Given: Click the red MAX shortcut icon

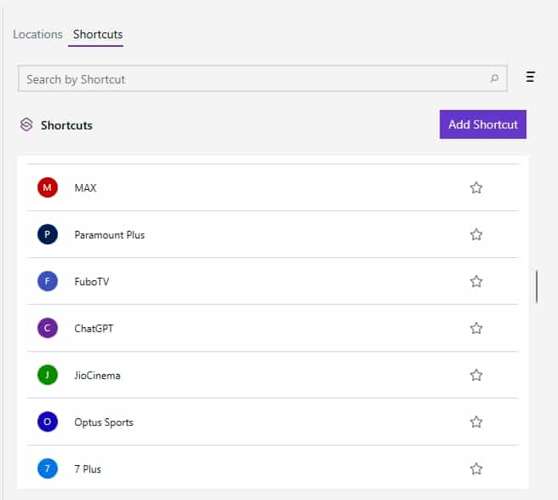Looking at the screenshot, I should (x=47, y=187).
